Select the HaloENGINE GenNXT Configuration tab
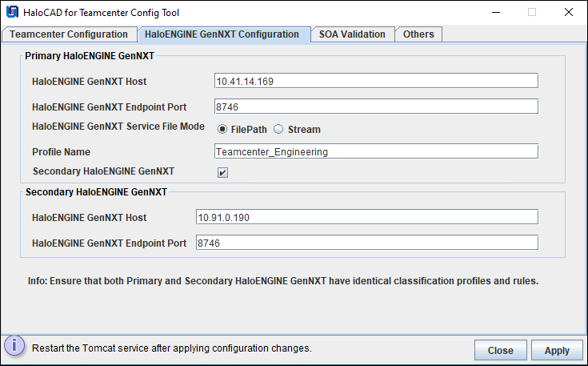Viewport: 588px width, 366px height. click(223, 34)
